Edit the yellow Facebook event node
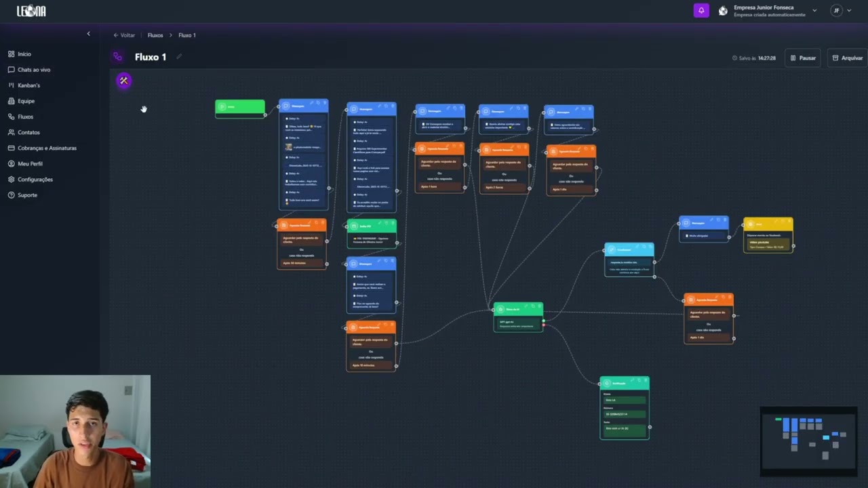The image size is (868, 488). point(776,220)
